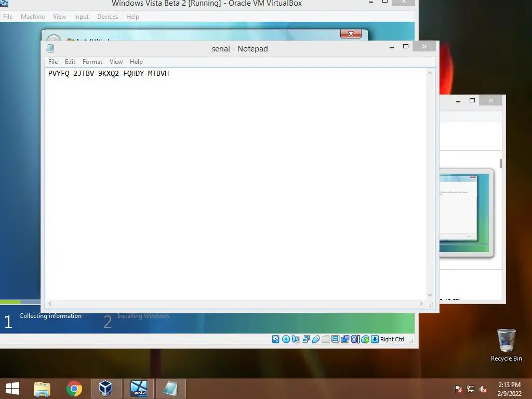The width and height of the screenshot is (532, 399).
Task: Click the VM window resize grip in status bar
Action: tap(411, 341)
